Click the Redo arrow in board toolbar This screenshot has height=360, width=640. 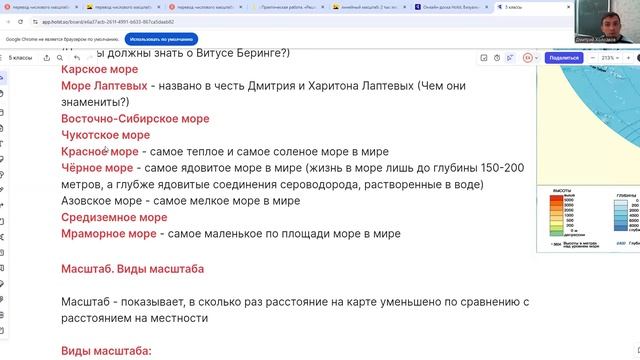(90, 58)
